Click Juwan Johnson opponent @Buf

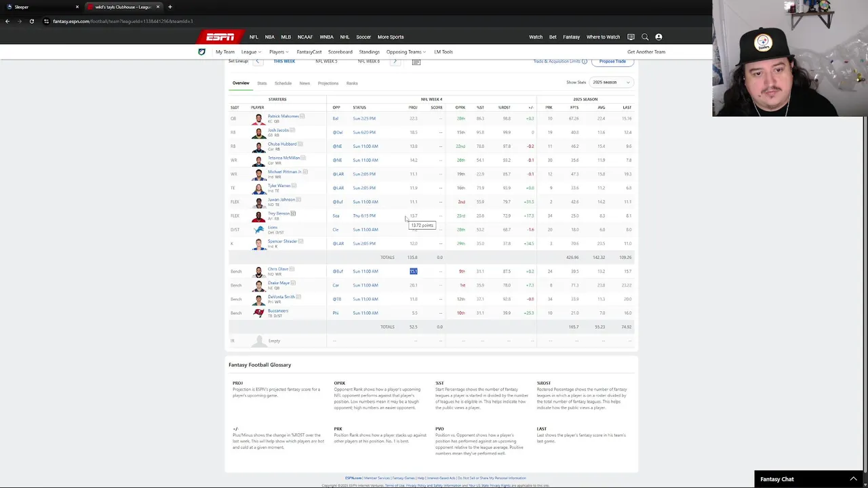[x=338, y=202]
